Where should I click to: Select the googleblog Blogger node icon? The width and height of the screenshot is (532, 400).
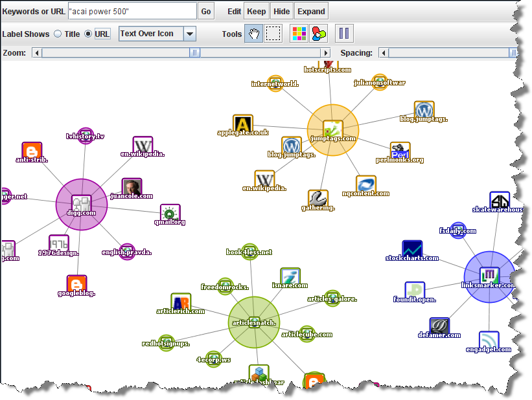76,285
